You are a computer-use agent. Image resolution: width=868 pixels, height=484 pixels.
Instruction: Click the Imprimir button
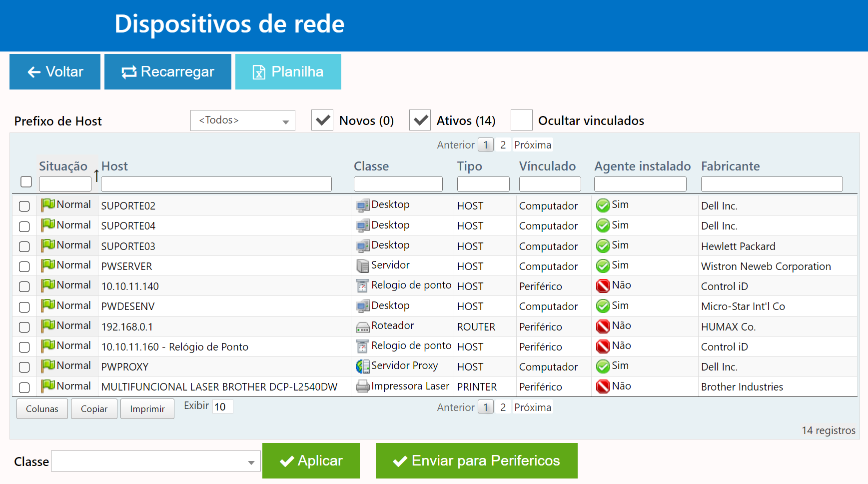[147, 409]
